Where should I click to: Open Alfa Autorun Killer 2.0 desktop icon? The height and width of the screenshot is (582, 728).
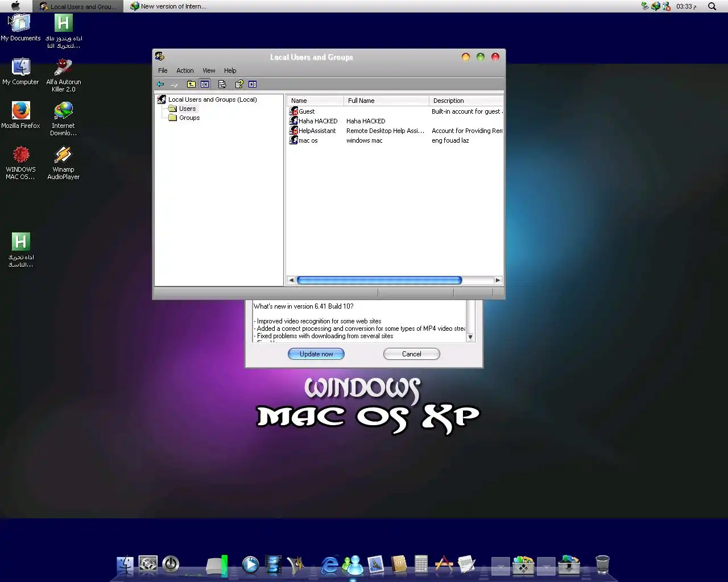63,75
